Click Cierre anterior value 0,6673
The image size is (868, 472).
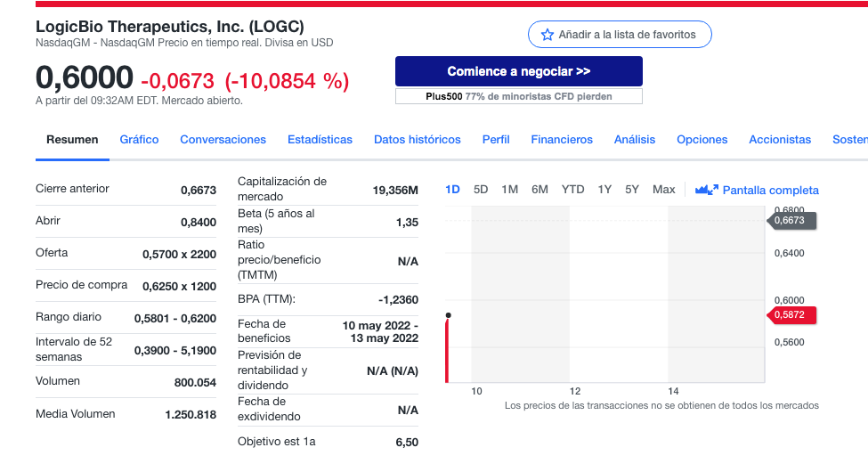tap(199, 190)
